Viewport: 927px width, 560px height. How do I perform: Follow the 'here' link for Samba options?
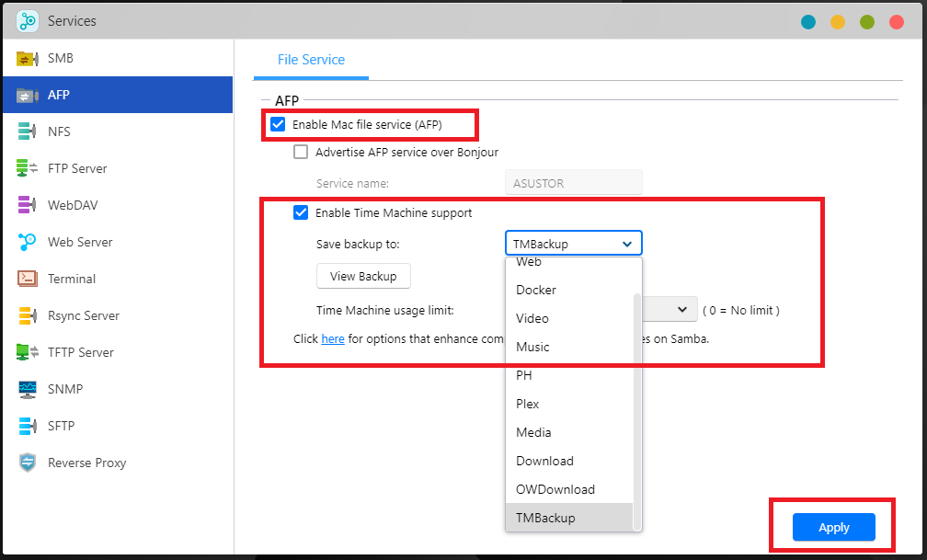333,339
